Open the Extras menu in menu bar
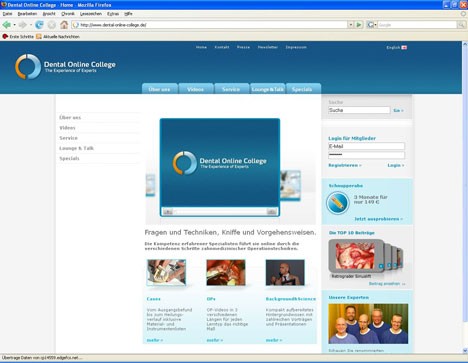468x363 pixels. pyautogui.click(x=113, y=14)
